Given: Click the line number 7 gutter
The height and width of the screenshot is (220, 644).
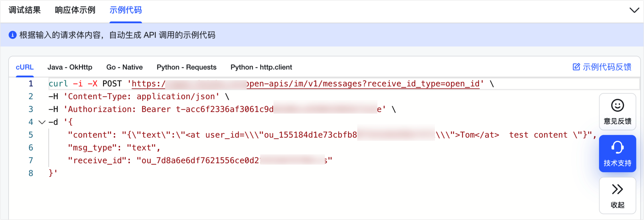Looking at the screenshot, I should click(31, 160).
